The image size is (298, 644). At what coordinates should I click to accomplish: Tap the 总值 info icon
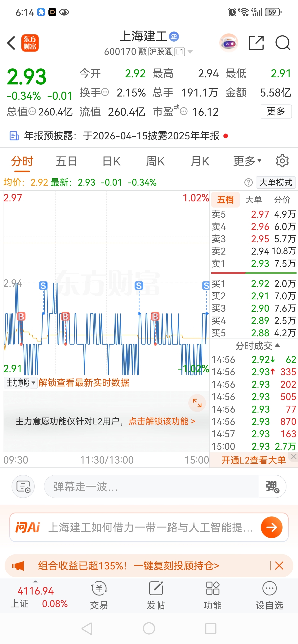32,111
